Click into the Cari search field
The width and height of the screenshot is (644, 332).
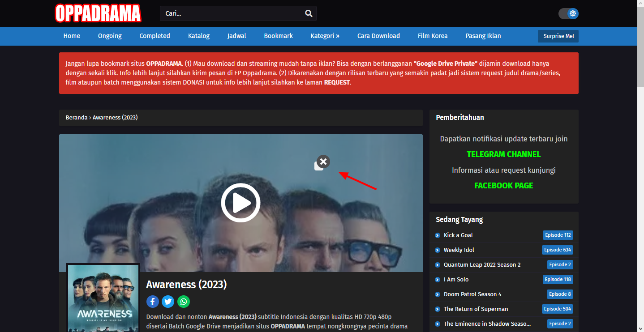[231, 13]
